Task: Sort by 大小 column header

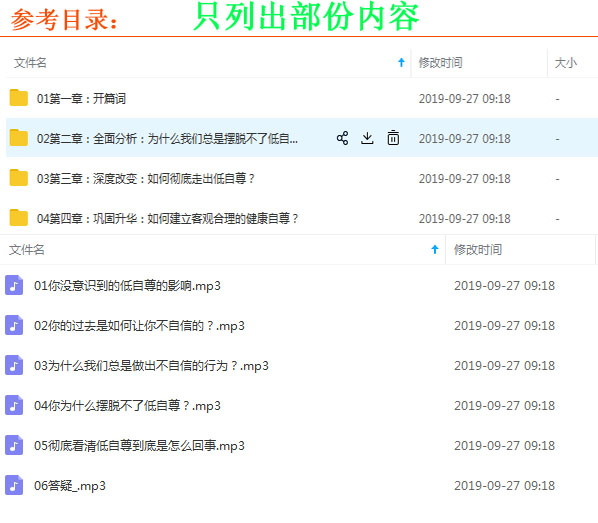Action: click(566, 63)
